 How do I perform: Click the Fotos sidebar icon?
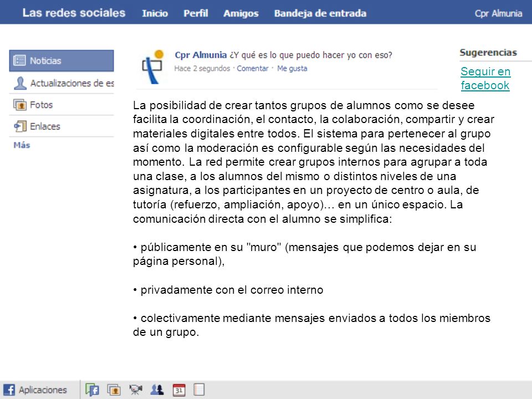coord(20,105)
